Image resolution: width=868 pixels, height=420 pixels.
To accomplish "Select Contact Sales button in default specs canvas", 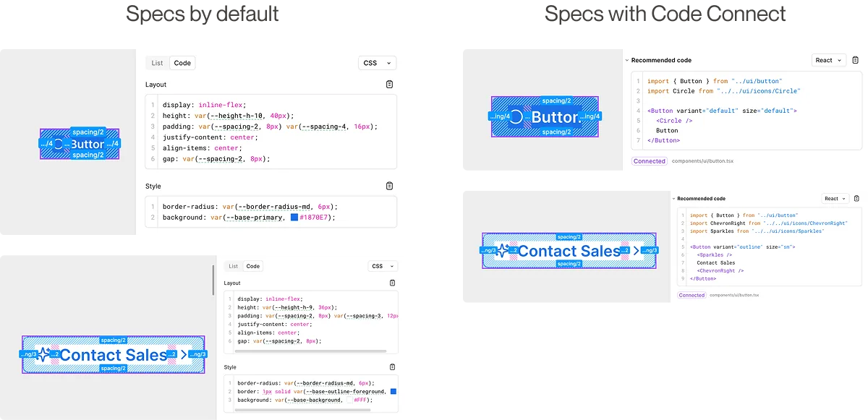I will point(114,354).
